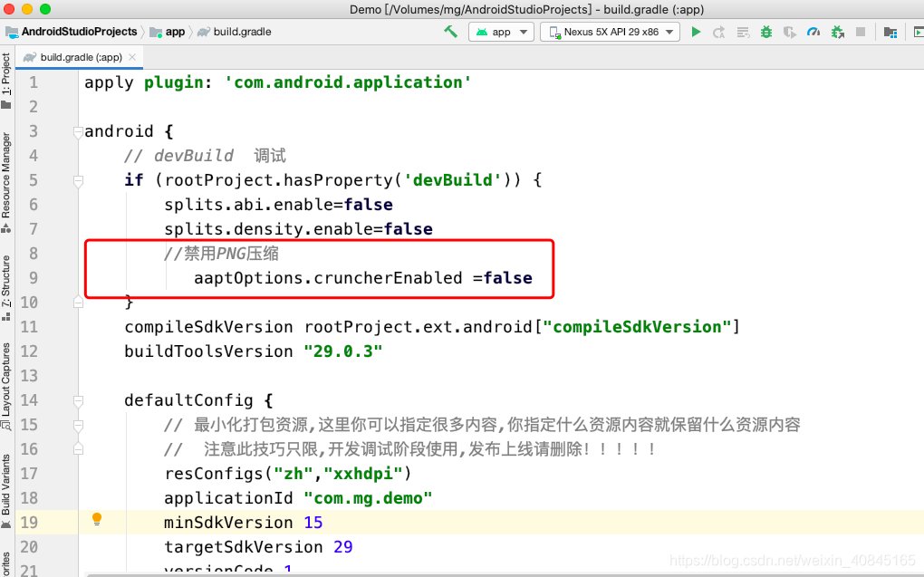Viewport: 924px width, 577px height.
Task: Click targetSdkVersion value 29
Action: tap(343, 547)
